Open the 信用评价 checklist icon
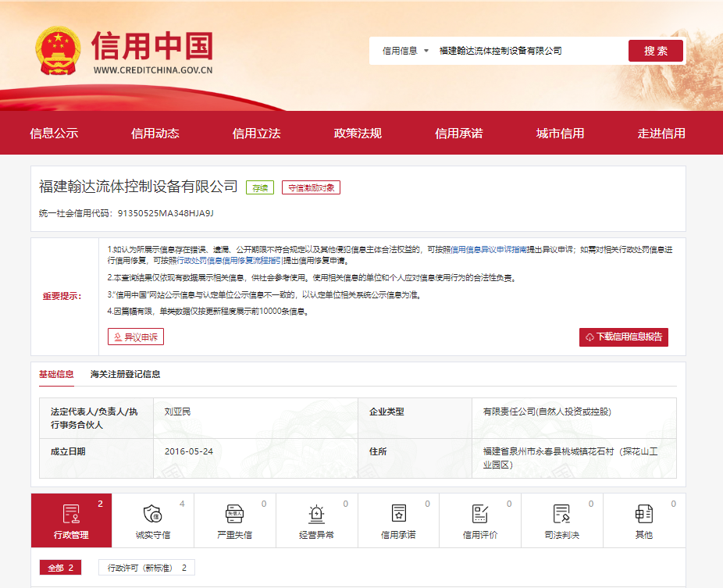 [x=480, y=514]
